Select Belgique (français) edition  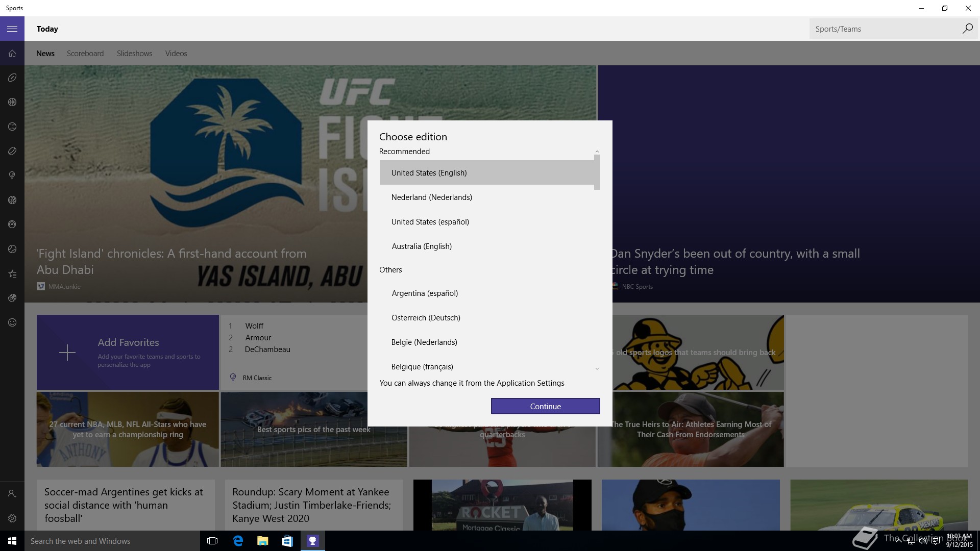pos(487,366)
